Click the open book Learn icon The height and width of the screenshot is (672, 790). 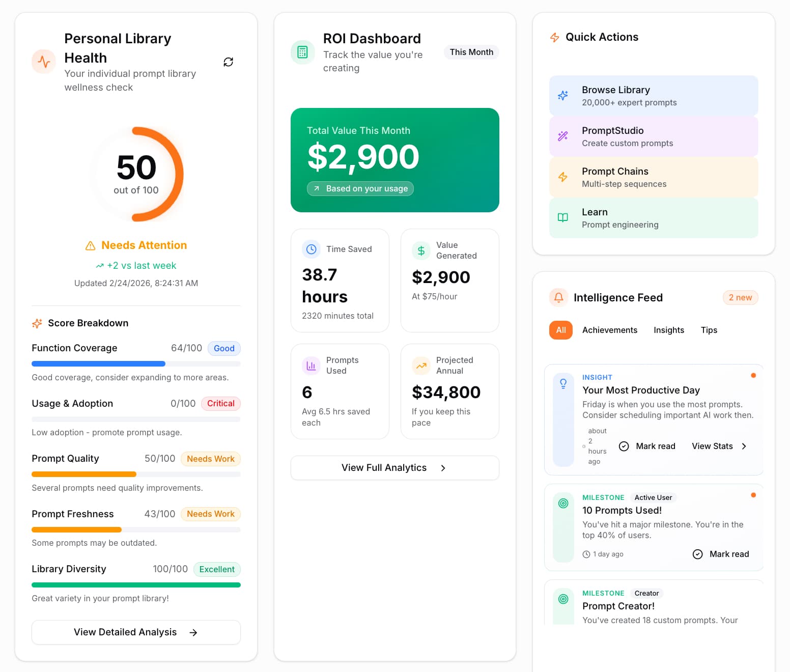tap(562, 218)
